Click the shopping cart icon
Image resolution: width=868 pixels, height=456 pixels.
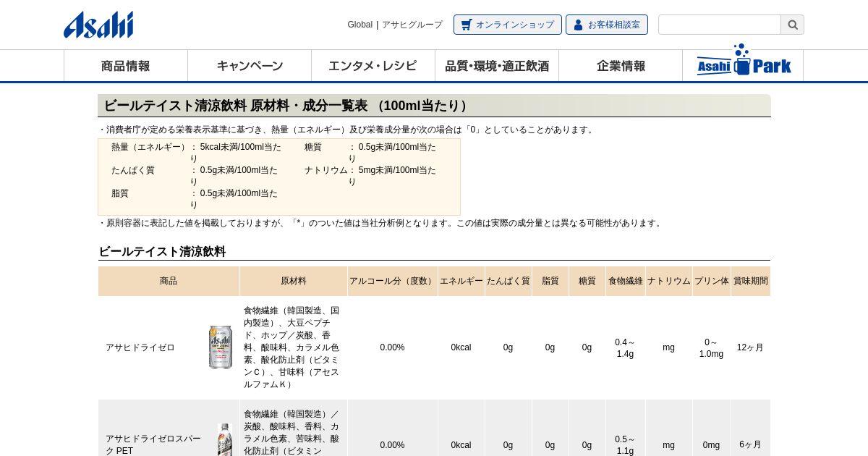point(467,25)
